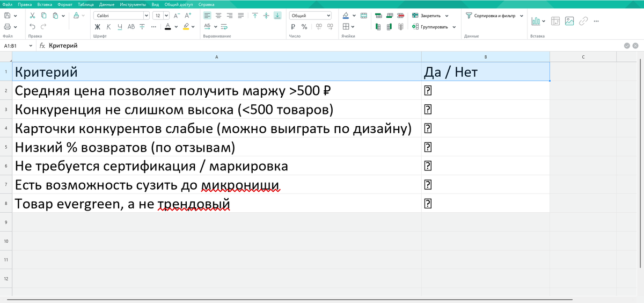Apply the yellow highlight color
The image size is (644, 303).
click(x=186, y=26)
